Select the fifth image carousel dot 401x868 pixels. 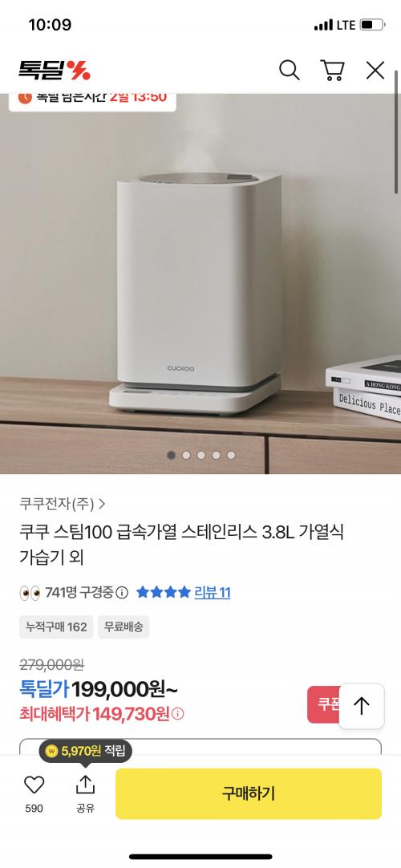(231, 455)
